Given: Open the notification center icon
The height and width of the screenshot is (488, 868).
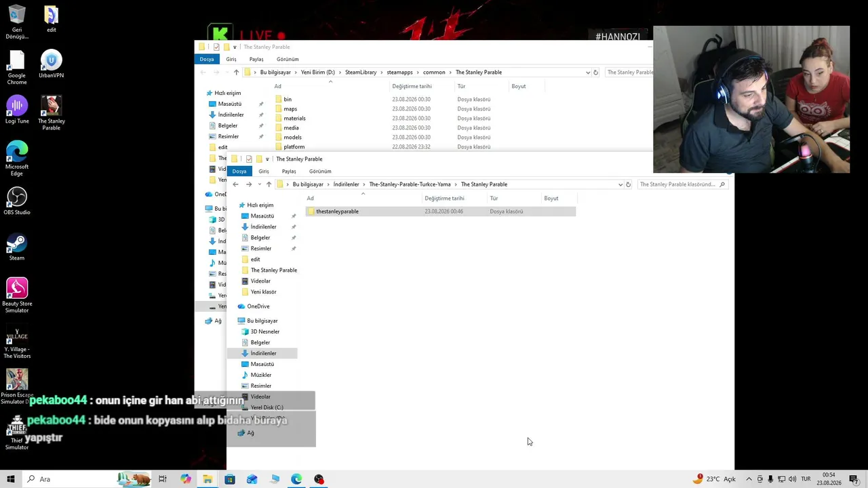Looking at the screenshot, I should point(854,479).
